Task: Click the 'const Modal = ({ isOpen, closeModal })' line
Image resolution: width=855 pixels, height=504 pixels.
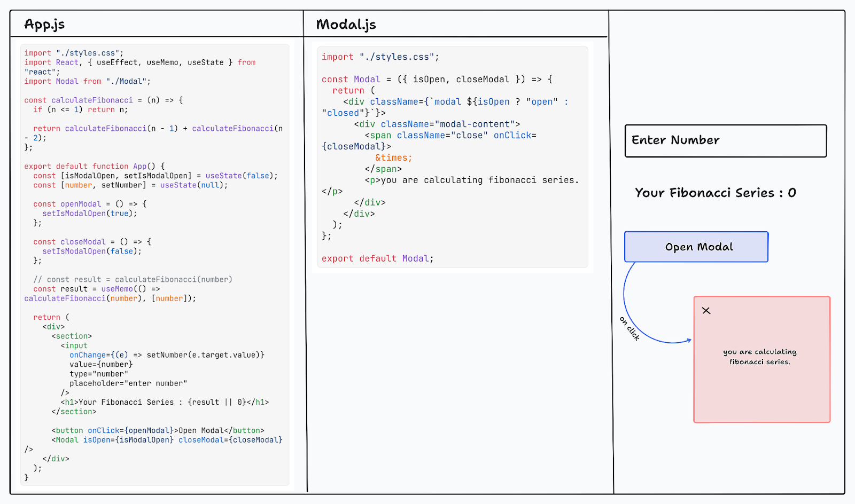Action: pos(437,79)
